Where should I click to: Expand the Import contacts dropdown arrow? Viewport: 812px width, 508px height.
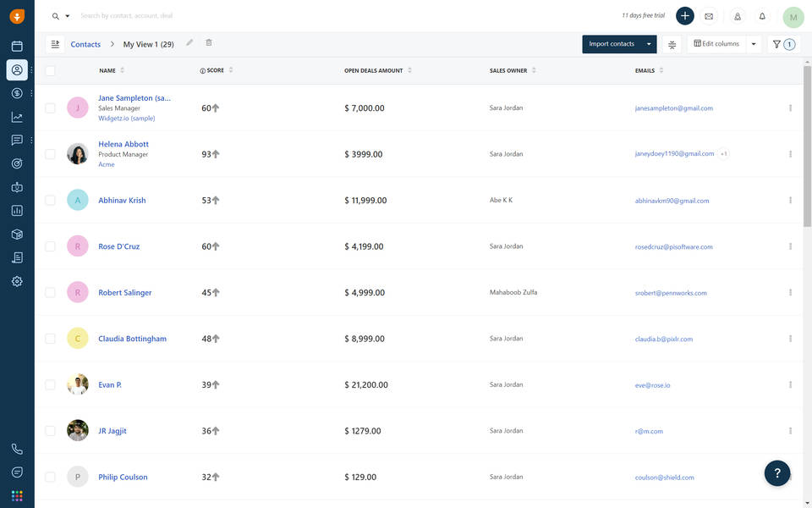click(649, 44)
